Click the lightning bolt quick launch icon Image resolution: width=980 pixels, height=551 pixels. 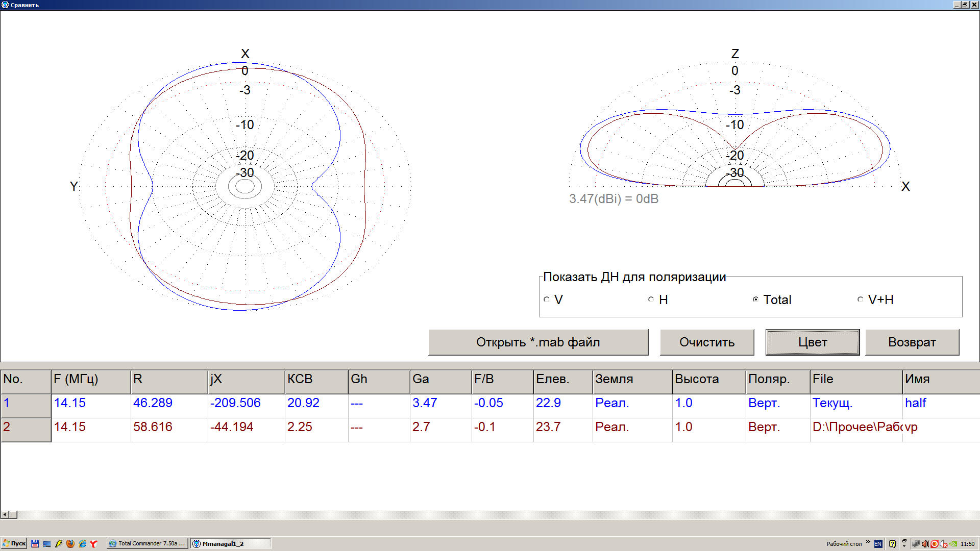[x=59, y=544]
